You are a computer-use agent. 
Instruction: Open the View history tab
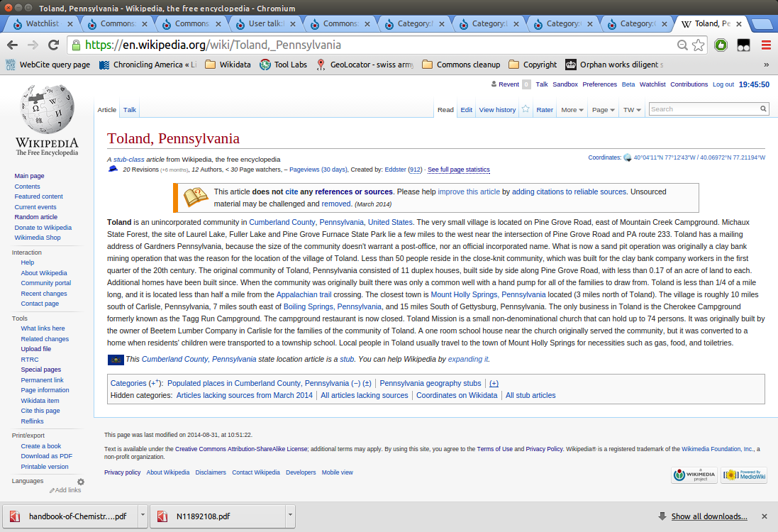497,110
